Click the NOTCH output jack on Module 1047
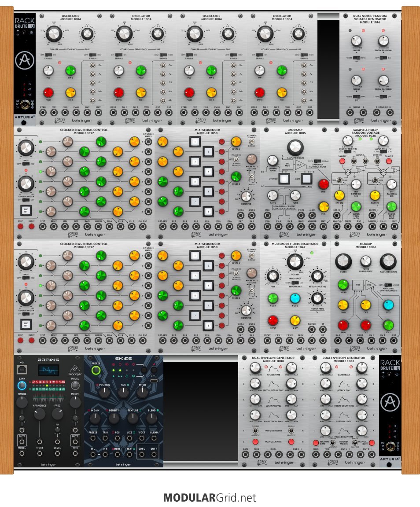This screenshot has height=507, width=420. pyautogui.click(x=312, y=329)
